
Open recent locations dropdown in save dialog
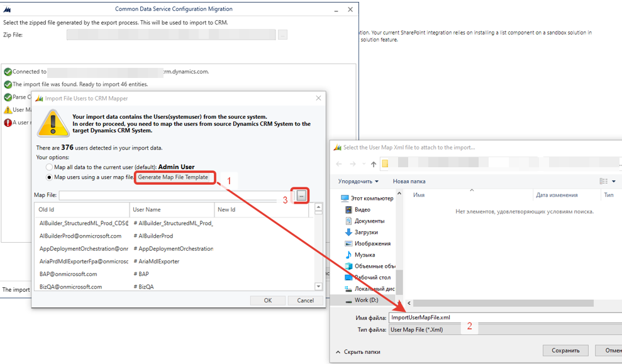tap(364, 163)
